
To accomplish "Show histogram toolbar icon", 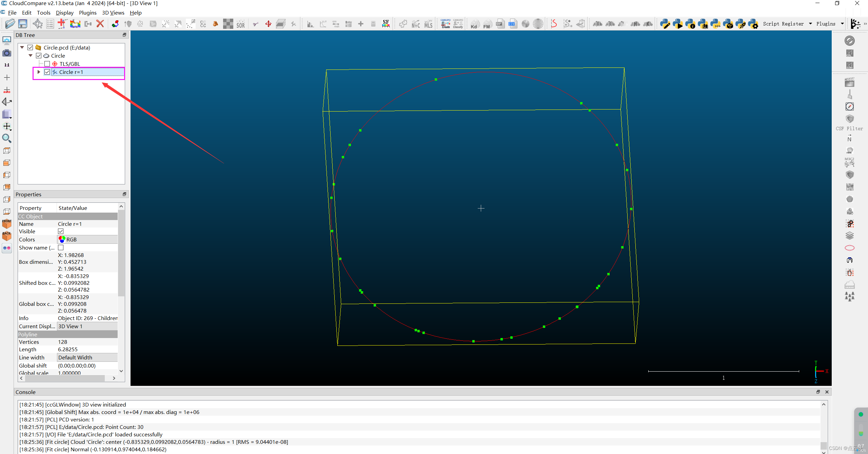I will pyautogui.click(x=310, y=24).
